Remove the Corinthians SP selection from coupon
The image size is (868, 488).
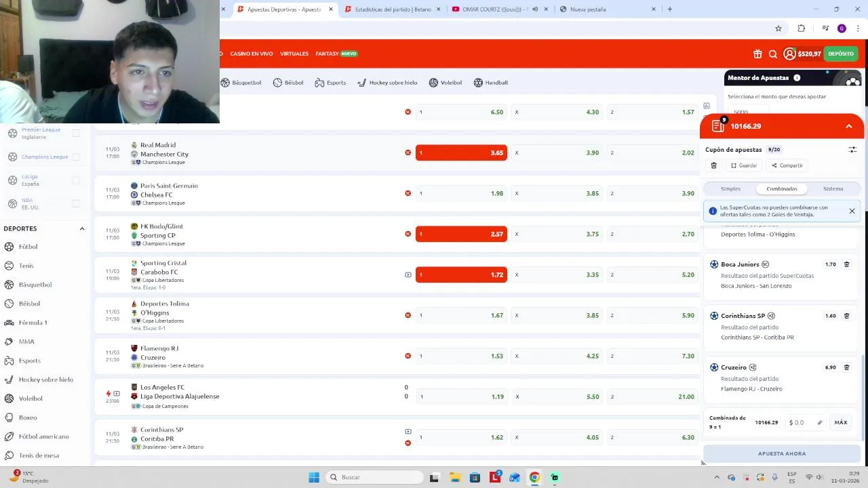pos(846,316)
